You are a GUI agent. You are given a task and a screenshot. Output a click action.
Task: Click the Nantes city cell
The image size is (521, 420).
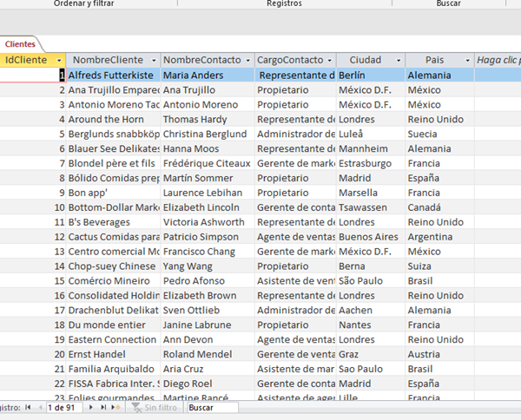point(371,325)
